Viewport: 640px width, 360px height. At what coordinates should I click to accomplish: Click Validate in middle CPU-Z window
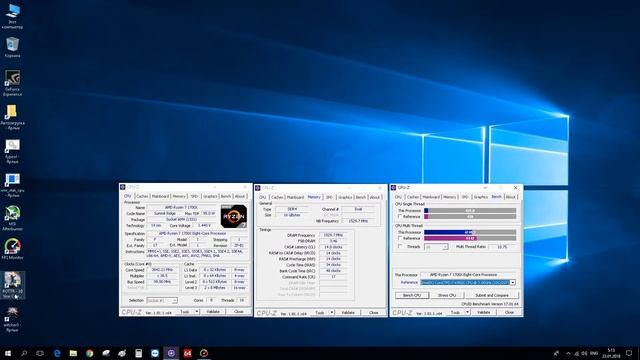(x=348, y=313)
